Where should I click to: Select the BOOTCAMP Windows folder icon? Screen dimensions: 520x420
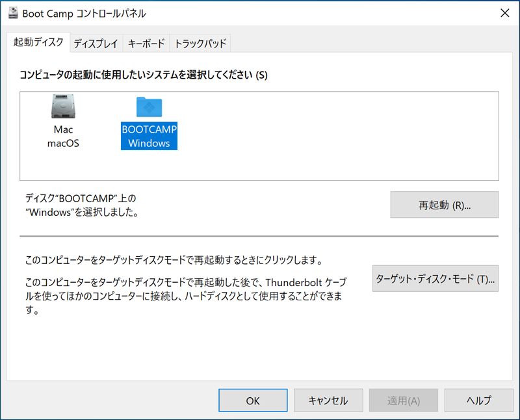click(x=149, y=107)
